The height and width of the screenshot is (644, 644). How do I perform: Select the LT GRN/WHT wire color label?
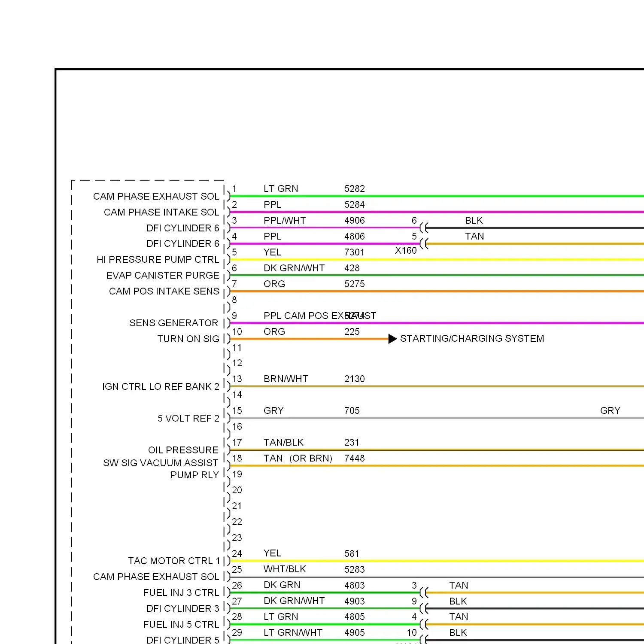[x=293, y=632]
